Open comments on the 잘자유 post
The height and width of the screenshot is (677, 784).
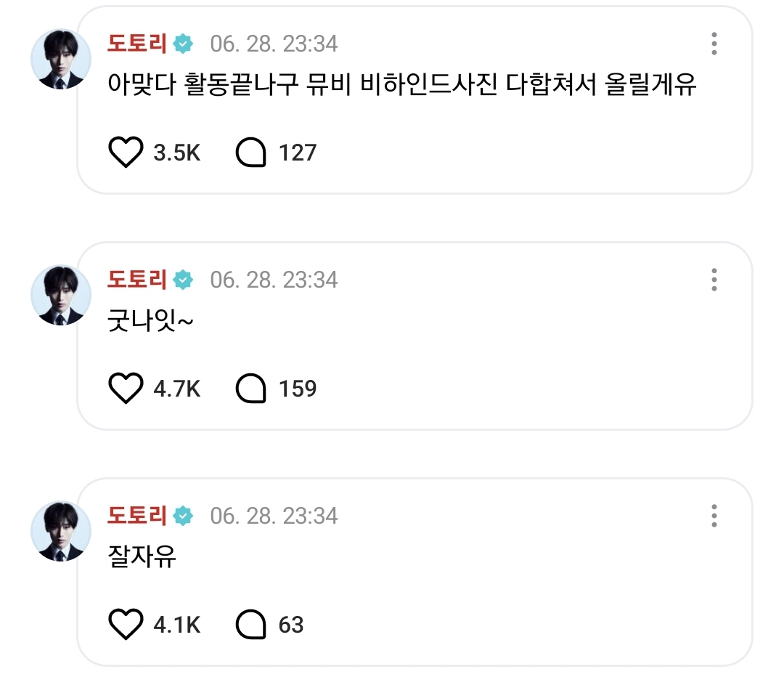[251, 625]
